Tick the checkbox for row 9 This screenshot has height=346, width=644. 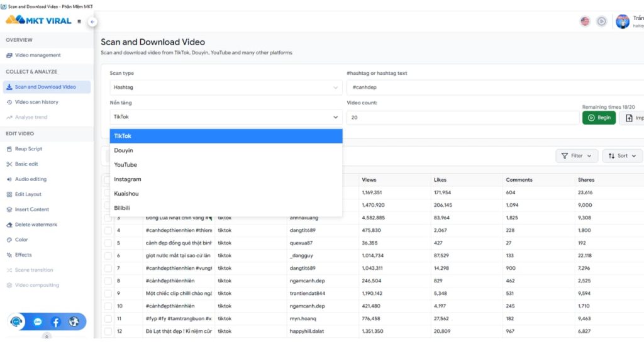(x=108, y=293)
